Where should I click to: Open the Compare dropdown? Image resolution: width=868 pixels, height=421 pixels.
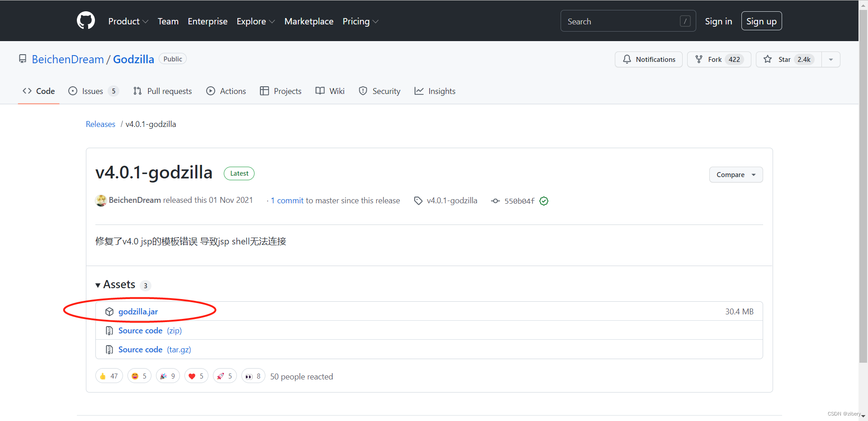736,175
